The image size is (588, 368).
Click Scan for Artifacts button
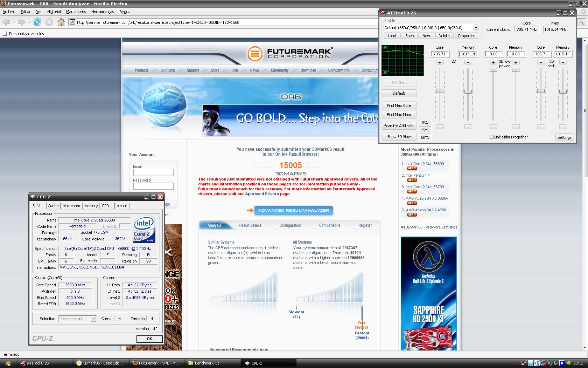[x=399, y=126]
